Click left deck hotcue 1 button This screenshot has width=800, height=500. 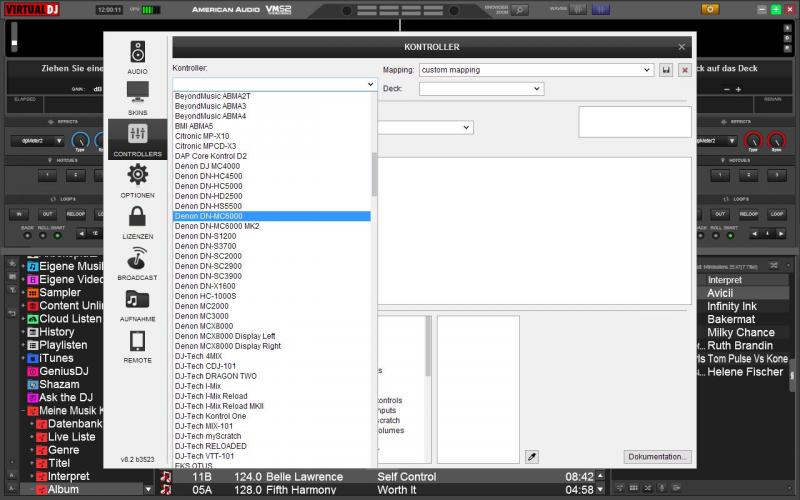[47, 176]
